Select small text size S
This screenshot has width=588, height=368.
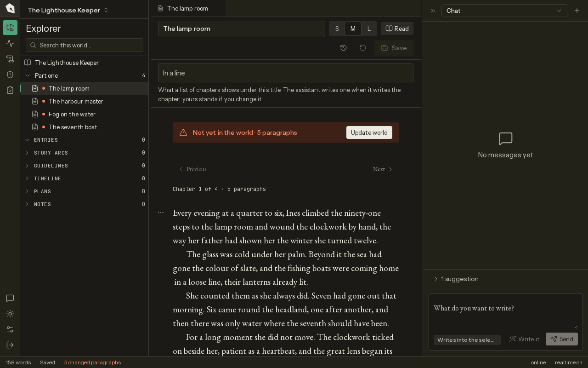click(337, 29)
